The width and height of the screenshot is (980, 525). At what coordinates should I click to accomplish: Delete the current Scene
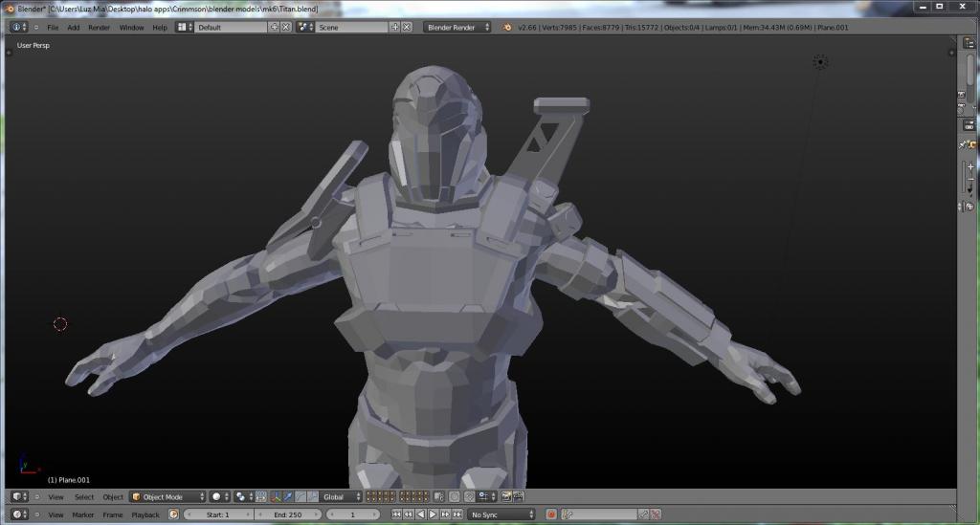(x=406, y=28)
